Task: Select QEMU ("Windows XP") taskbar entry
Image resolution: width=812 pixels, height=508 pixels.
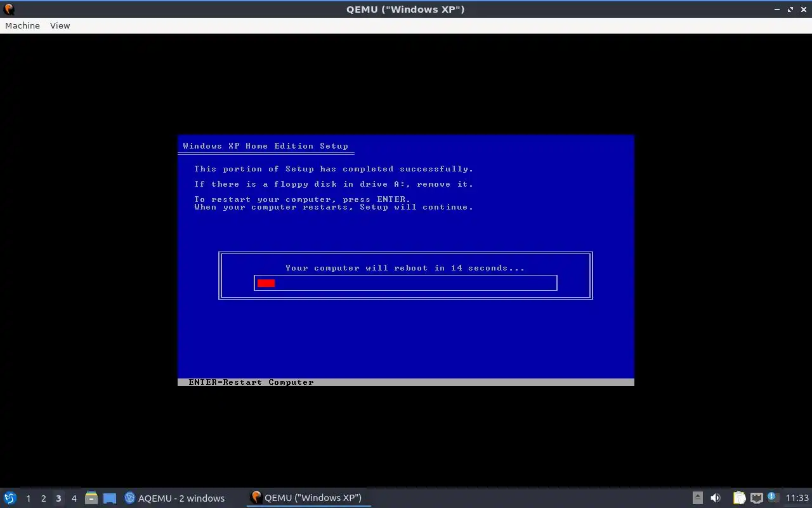Action: coord(308,498)
